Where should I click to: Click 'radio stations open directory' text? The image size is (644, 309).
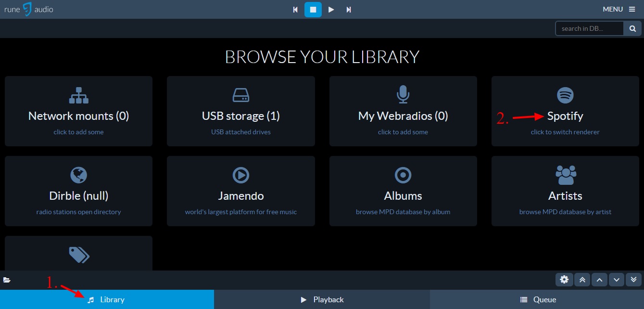click(79, 212)
